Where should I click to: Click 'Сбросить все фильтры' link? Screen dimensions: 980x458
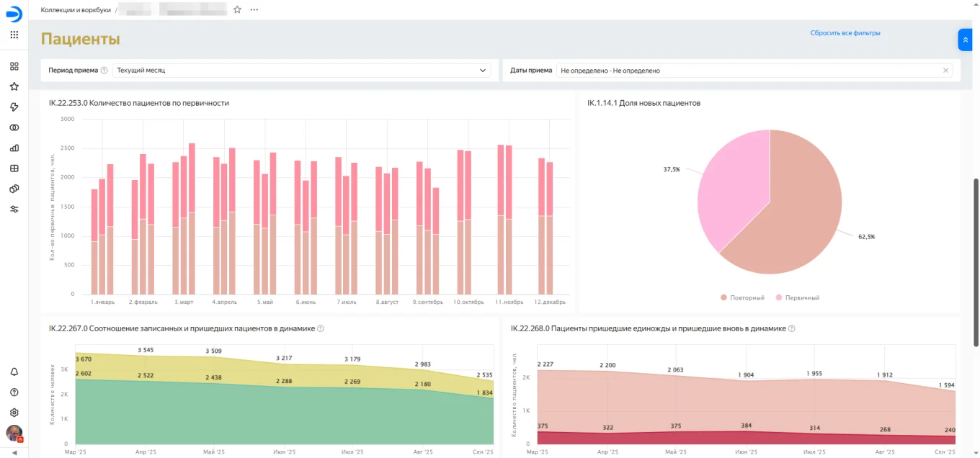[845, 33]
